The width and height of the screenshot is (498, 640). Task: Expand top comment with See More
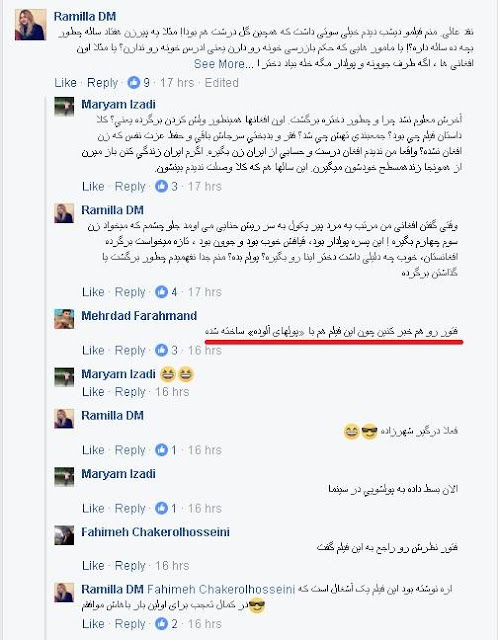tap(220, 64)
